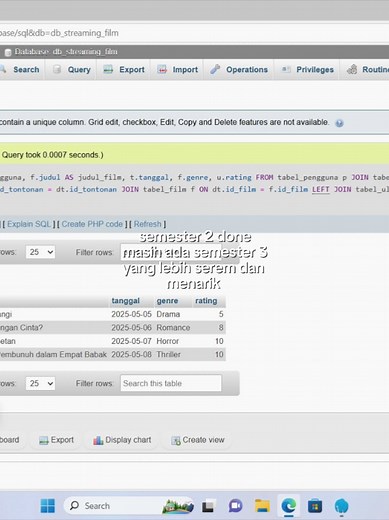This screenshot has width=389, height=520.
Task: Click the Horror genre cell
Action: point(167,341)
